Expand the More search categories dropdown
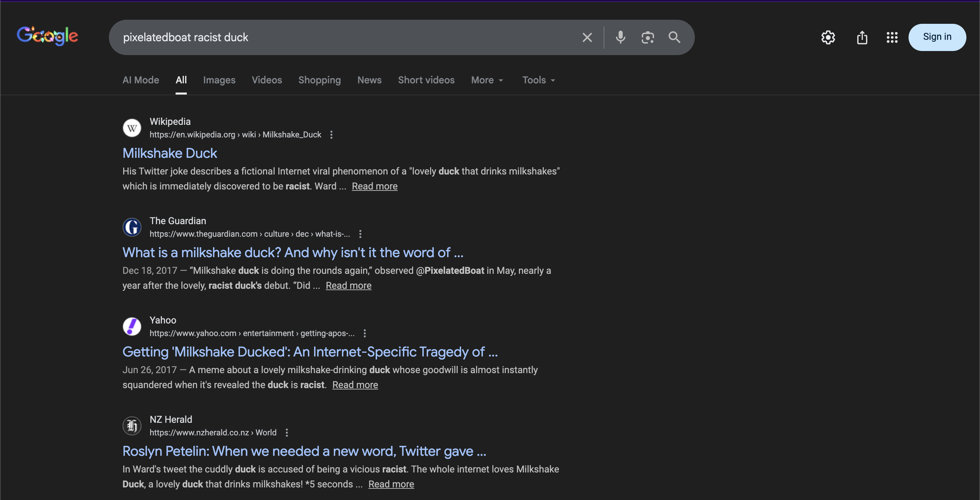Screen dimensions: 980x500 (487, 80)
